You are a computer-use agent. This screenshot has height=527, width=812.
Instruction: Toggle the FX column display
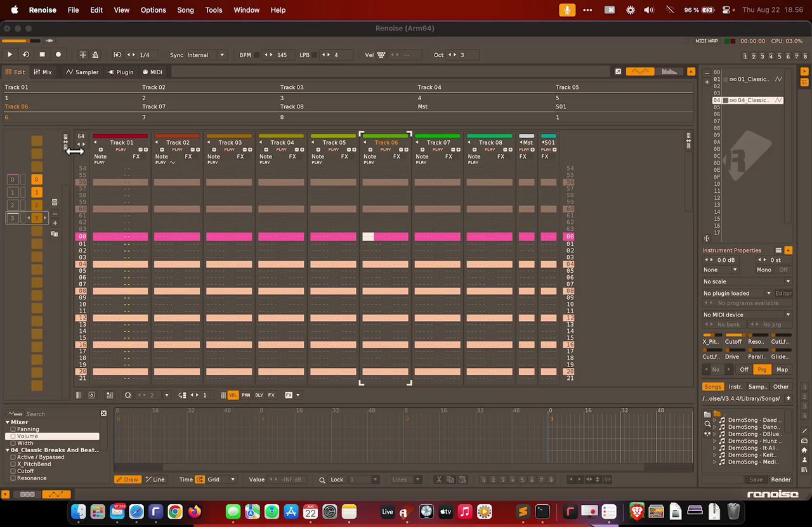tap(272, 395)
